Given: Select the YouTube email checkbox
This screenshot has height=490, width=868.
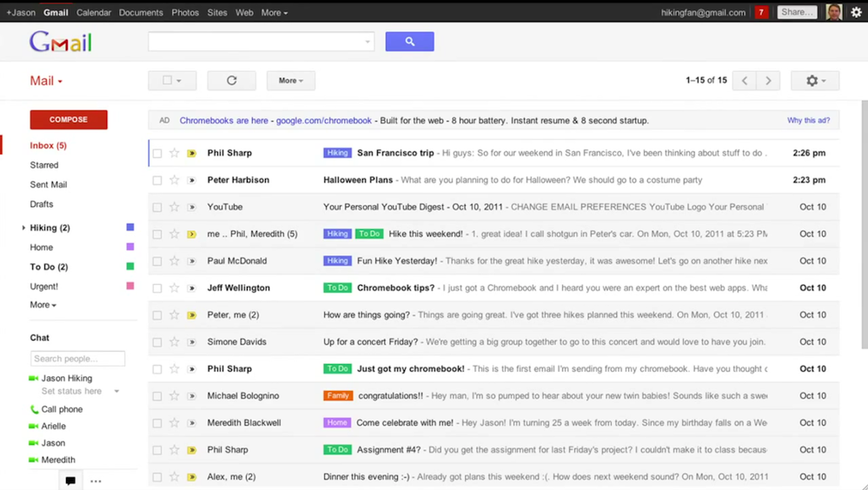Looking at the screenshot, I should point(157,207).
